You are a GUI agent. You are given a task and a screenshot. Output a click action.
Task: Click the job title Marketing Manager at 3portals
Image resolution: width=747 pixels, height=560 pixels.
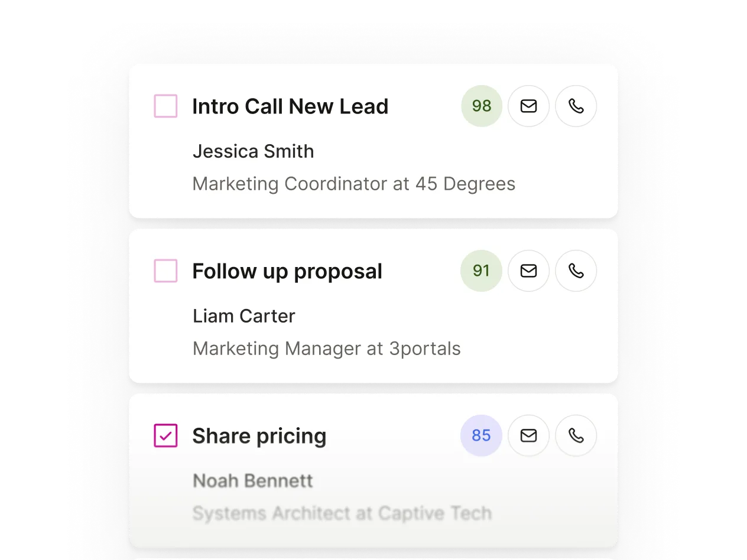pos(326,348)
